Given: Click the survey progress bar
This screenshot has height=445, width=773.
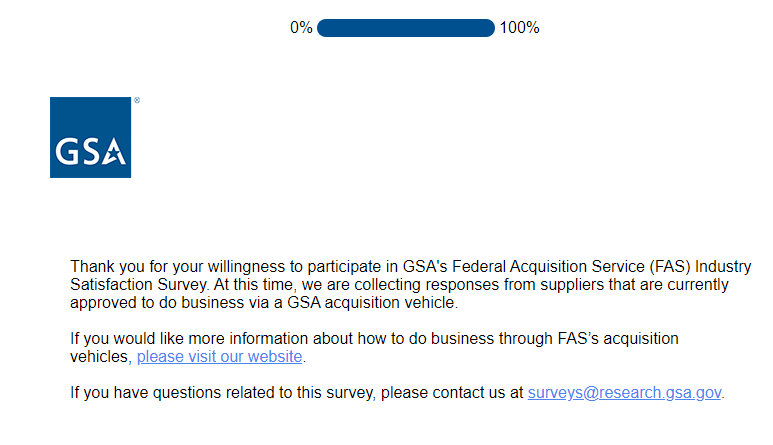Looking at the screenshot, I should (x=405, y=28).
